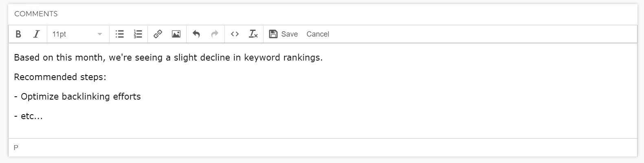Place cursor in the keyword rankings sentence
Viewport: 644px width, 163px height.
pos(168,58)
